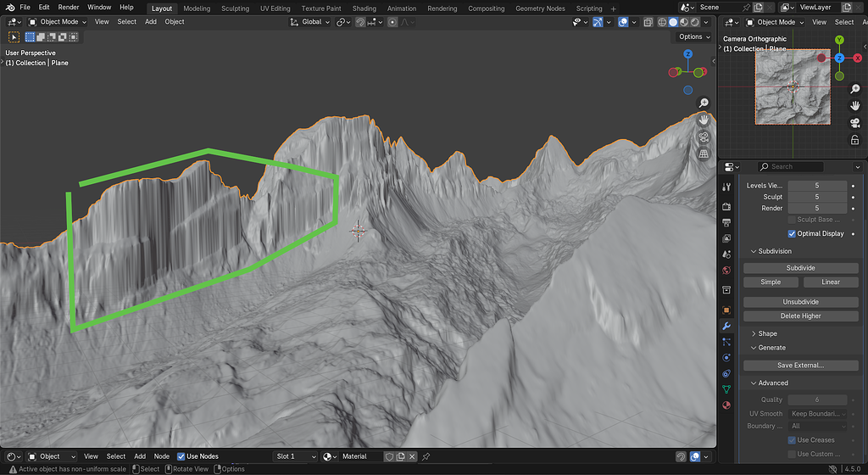Switch to the Shading workspace tab
Viewport: 868px width, 475px height.
(x=364, y=8)
